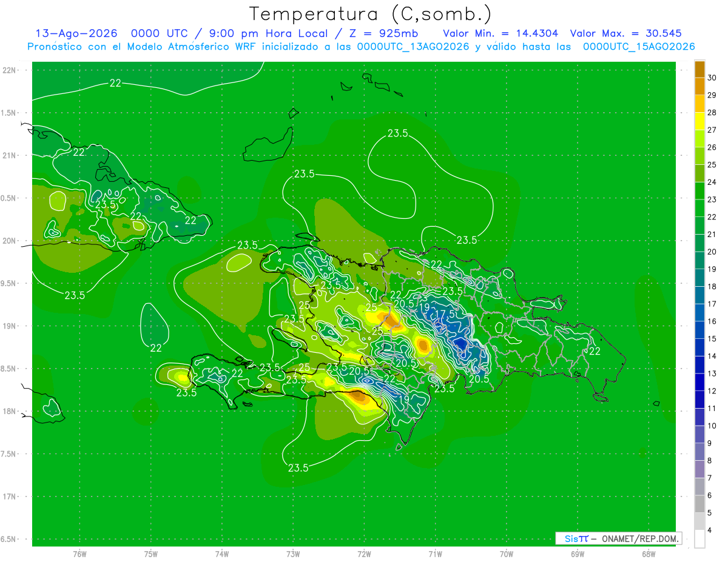Click the 70W longitude axis label

click(507, 553)
